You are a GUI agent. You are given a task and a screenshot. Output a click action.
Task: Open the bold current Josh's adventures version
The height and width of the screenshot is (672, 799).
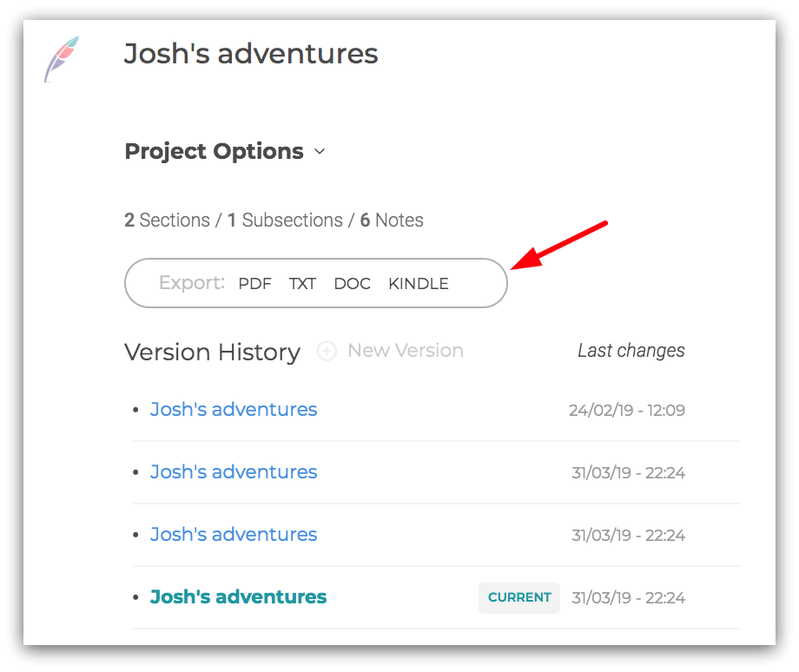238,597
